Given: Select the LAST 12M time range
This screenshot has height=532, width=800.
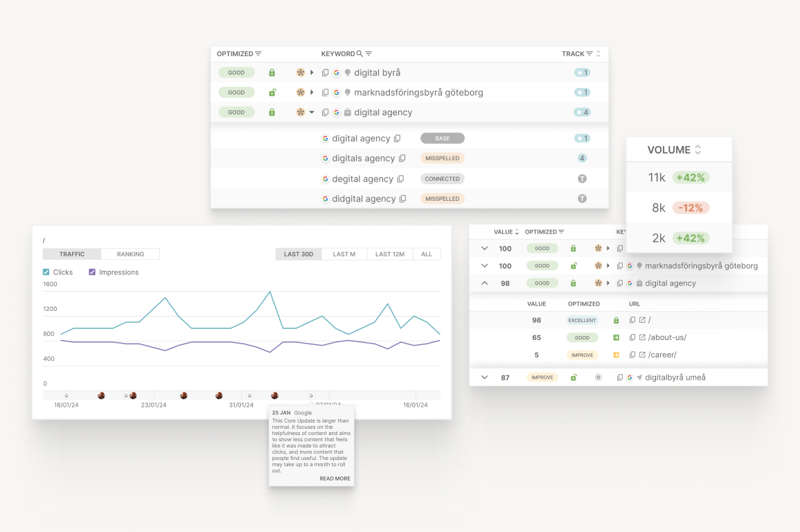Looking at the screenshot, I should (390, 254).
